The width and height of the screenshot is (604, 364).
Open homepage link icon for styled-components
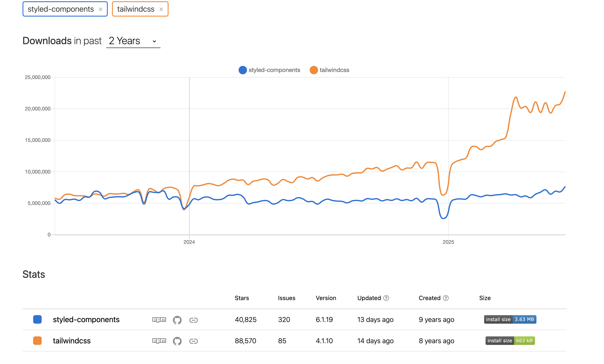193,320
